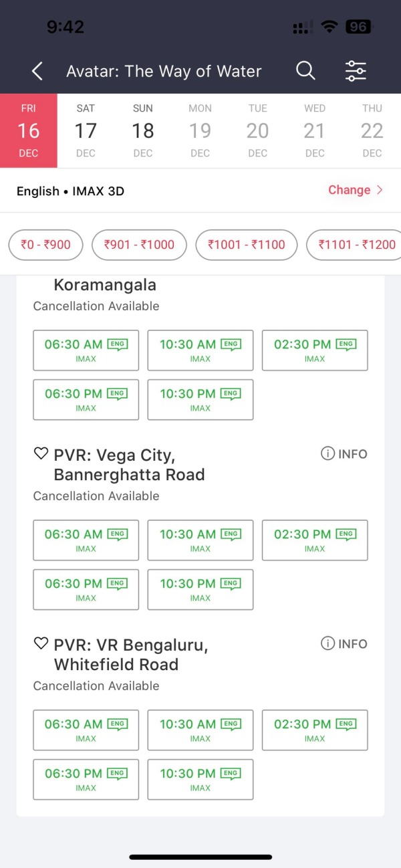
Task: Favorite PVR Vega City with heart icon
Action: pos(41,454)
